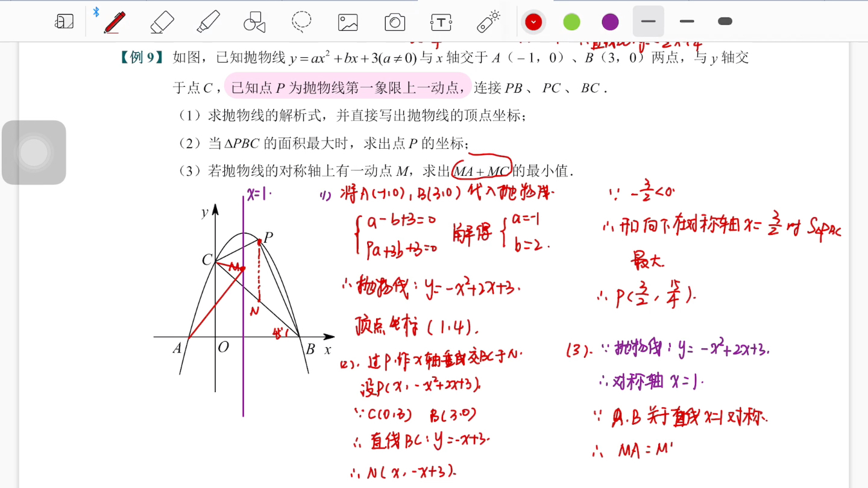The height and width of the screenshot is (488, 868).
Task: Select the red Bluetooth pen tool
Action: pos(115,21)
